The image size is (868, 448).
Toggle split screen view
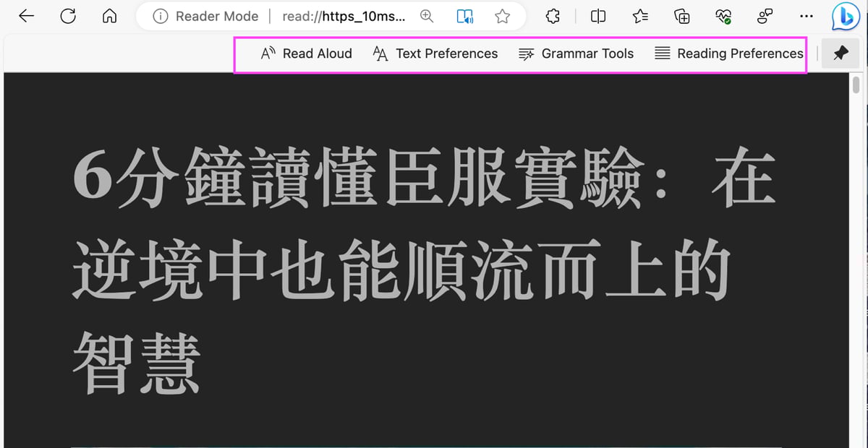[x=598, y=16]
